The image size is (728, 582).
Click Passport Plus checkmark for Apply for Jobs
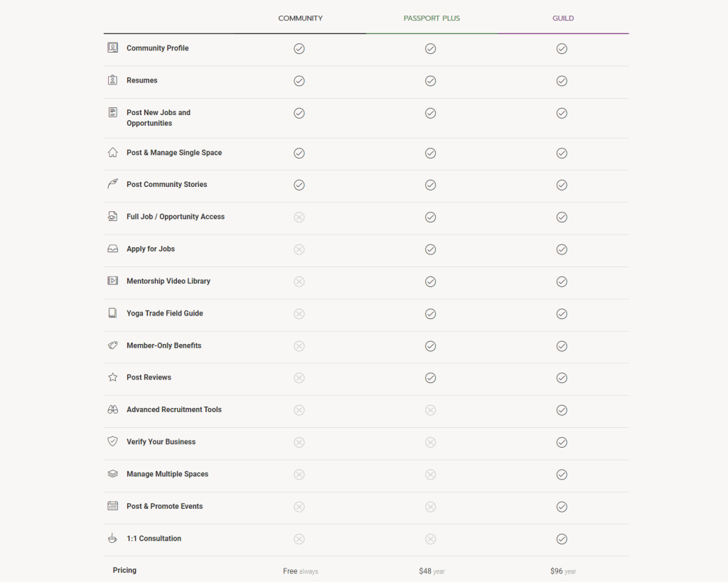tap(430, 249)
